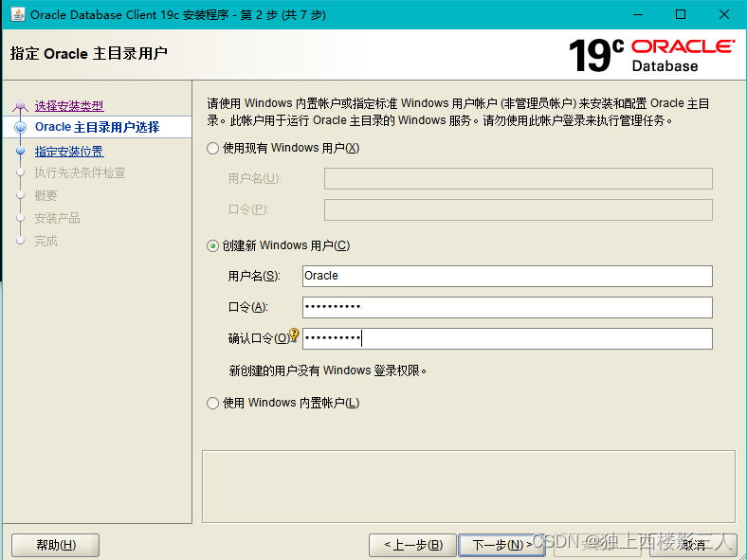Minimize the Oracle installer window
This screenshot has width=747, height=560.
point(638,15)
